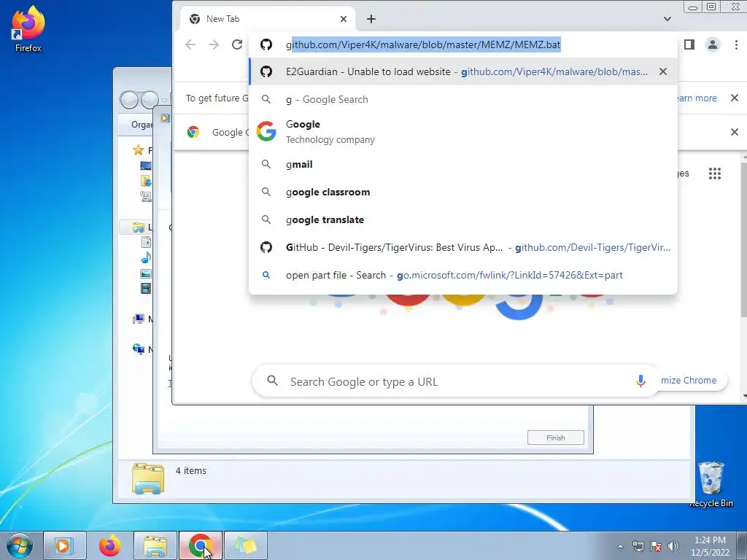
Task: Click Explorer's back navigation button
Action: (129, 100)
